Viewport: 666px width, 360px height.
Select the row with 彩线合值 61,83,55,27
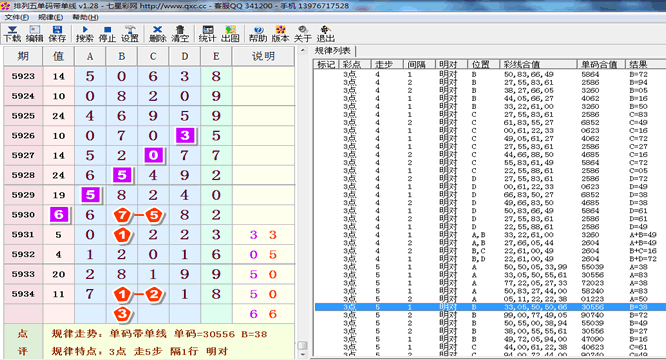click(x=490, y=122)
